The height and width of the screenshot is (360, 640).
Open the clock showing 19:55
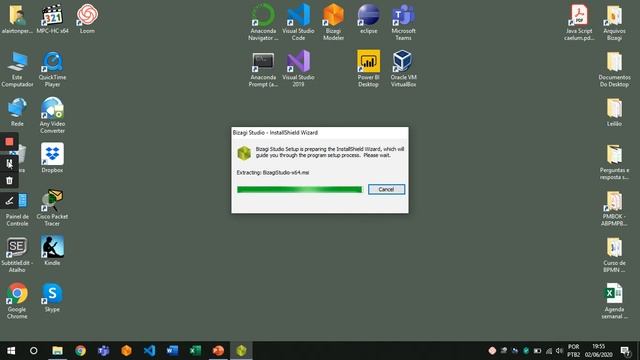(599, 351)
